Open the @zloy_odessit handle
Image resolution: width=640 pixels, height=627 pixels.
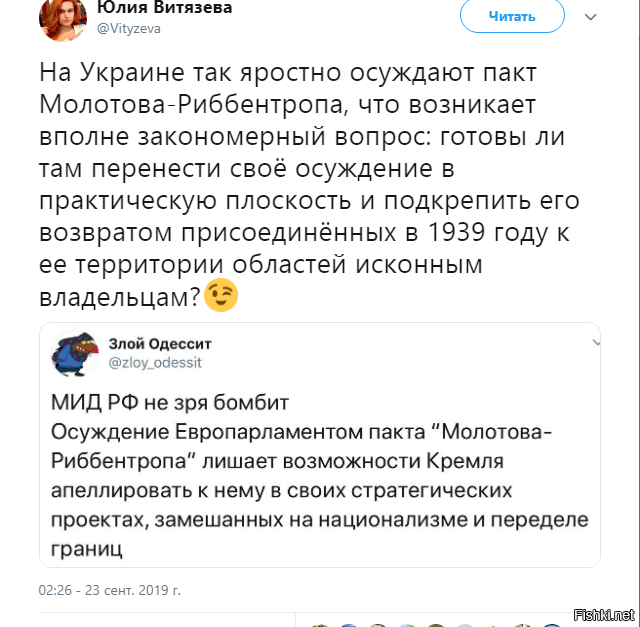point(155,362)
